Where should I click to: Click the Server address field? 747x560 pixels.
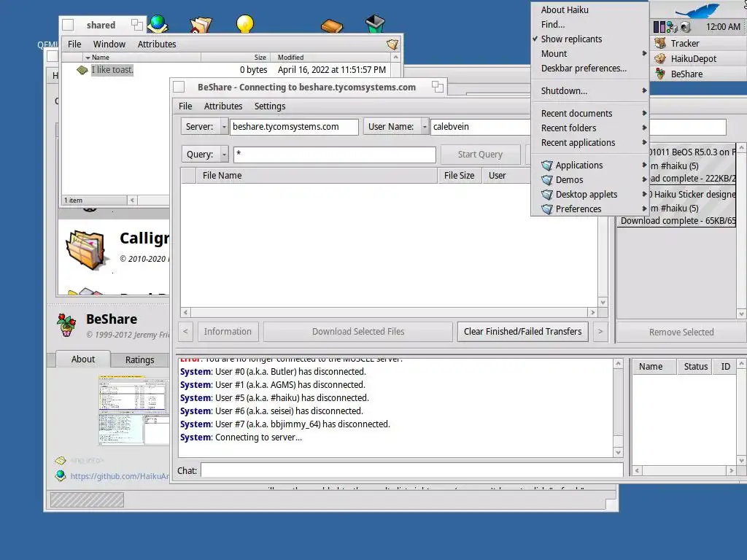(x=294, y=127)
